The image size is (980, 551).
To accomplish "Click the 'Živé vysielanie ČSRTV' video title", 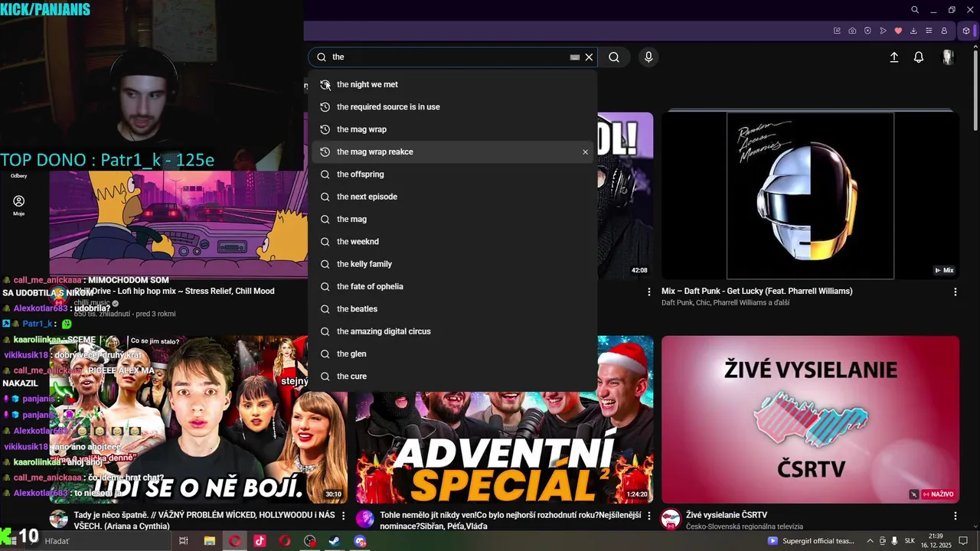I will (x=726, y=515).
